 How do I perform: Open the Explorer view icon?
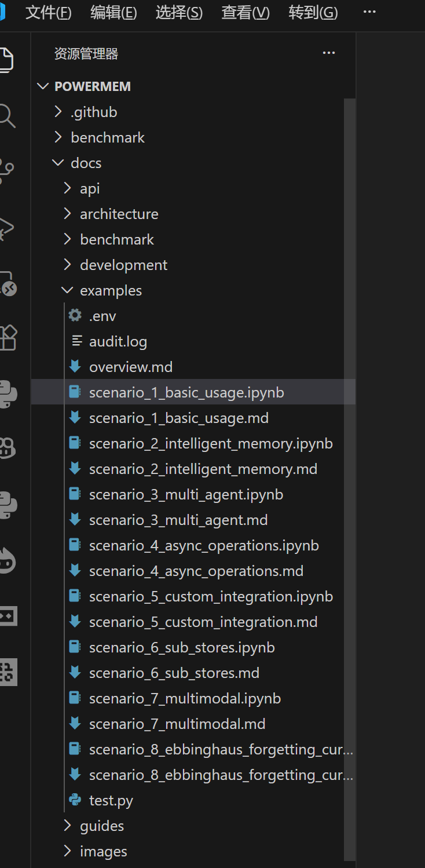coord(7,60)
